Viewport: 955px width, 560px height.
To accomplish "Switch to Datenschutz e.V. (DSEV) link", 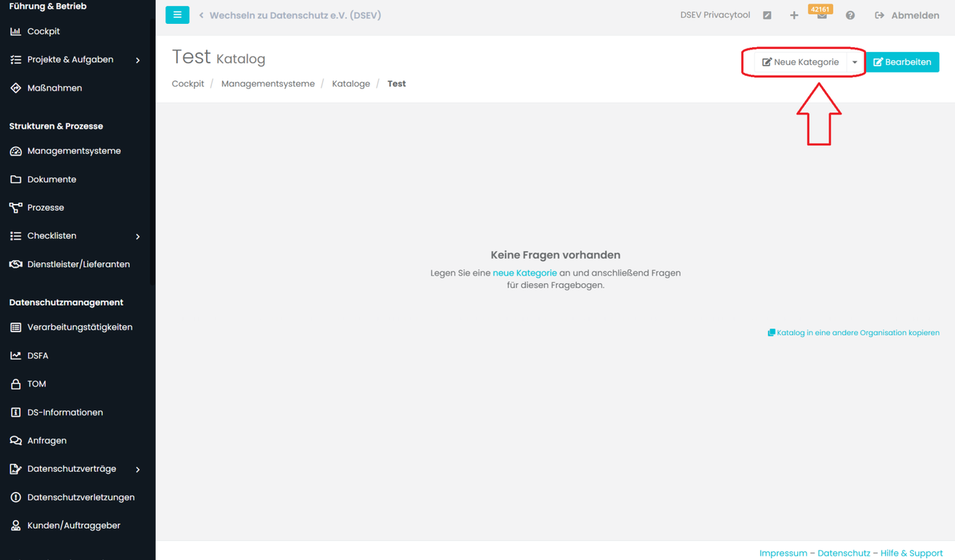I will coord(290,15).
